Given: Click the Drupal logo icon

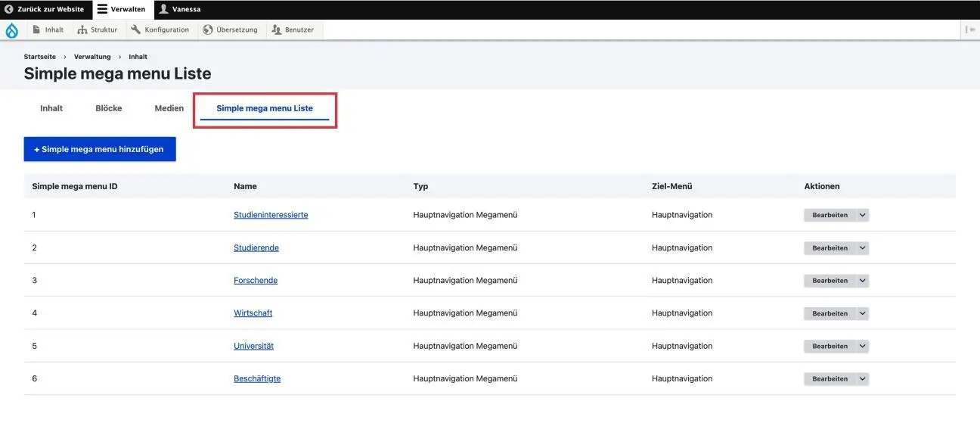Looking at the screenshot, I should coord(11,30).
